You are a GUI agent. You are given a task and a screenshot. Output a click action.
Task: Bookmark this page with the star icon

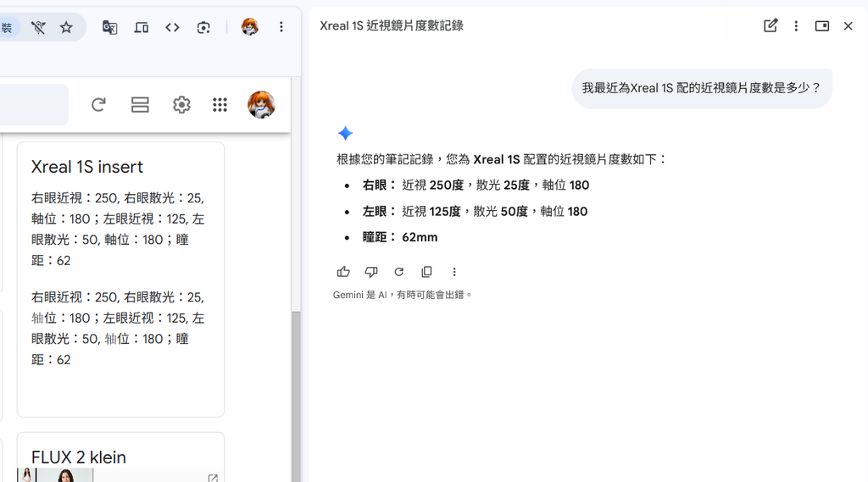pos(66,27)
